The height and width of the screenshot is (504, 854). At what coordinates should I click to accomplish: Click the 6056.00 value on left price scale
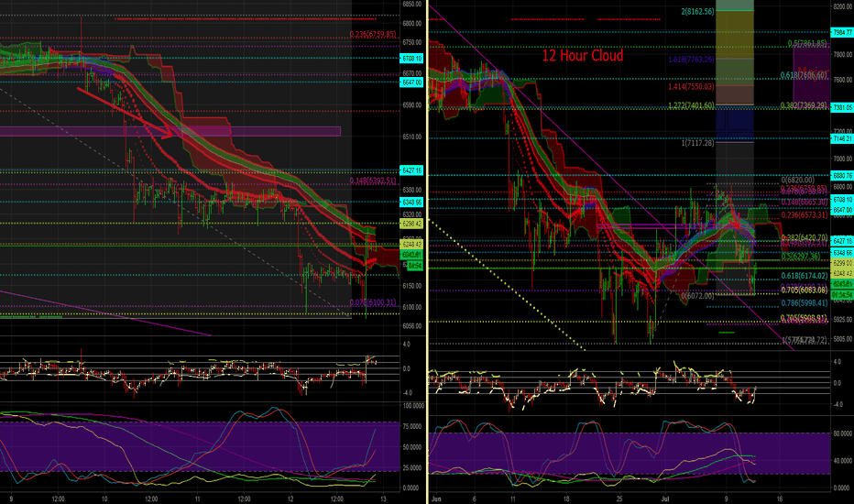[x=411, y=326]
